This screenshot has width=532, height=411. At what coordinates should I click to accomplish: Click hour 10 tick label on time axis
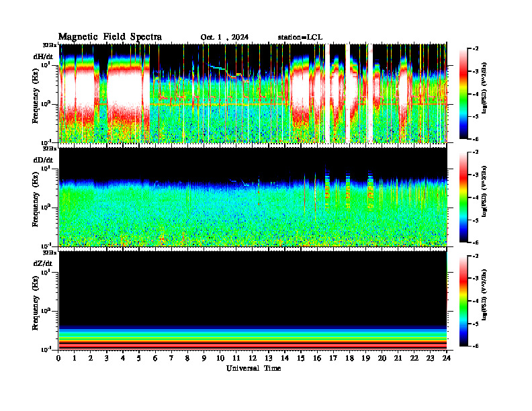click(x=220, y=358)
